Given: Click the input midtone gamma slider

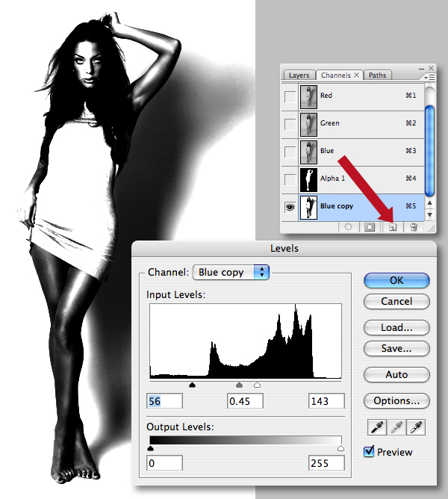Looking at the screenshot, I should [239, 385].
